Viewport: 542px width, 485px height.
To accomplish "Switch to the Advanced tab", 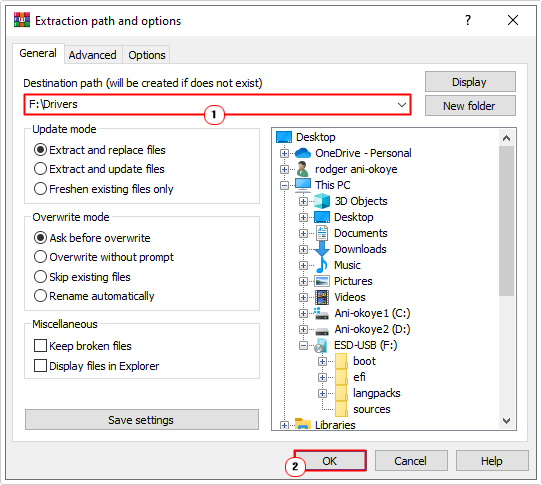I will click(92, 55).
